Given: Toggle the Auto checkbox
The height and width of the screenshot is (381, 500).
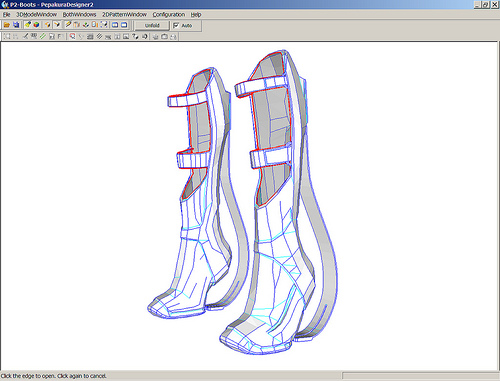Looking at the screenshot, I should click(x=176, y=25).
